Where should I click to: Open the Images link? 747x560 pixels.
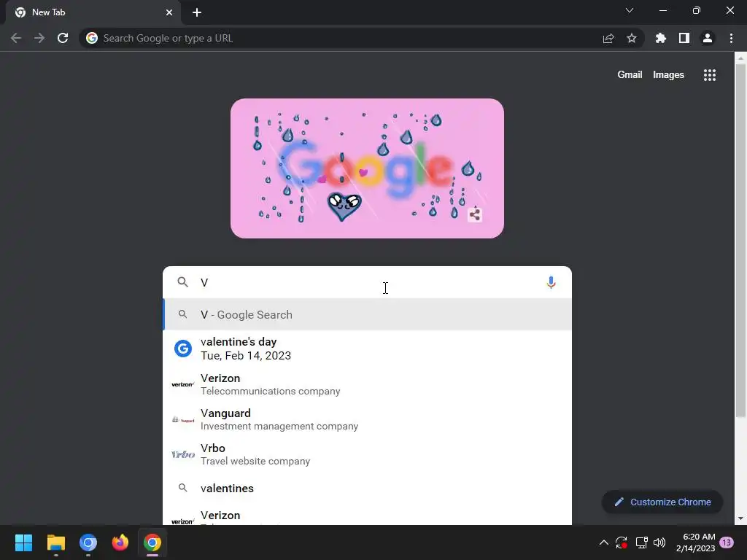668,75
